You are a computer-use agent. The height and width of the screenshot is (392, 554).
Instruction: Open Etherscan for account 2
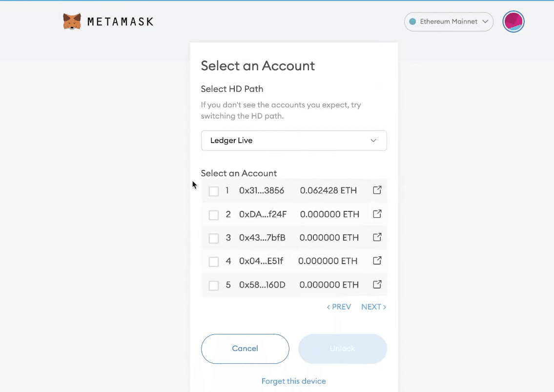377,214
